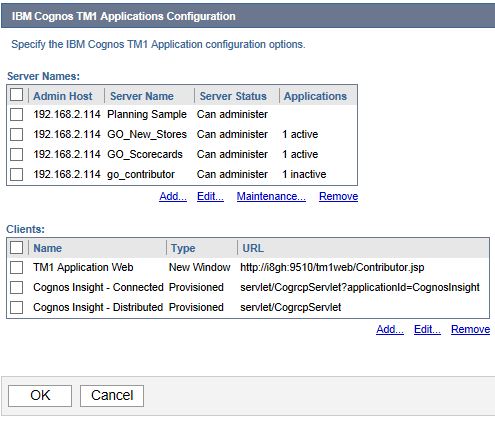Click Add... link under Clients
Screen dimensions: 495x428
pyautogui.click(x=390, y=329)
